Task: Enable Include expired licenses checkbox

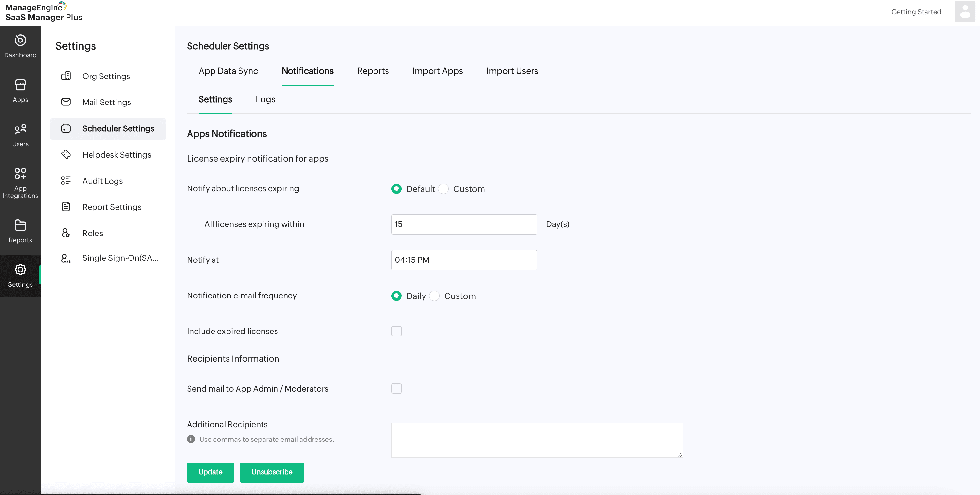Action: tap(397, 331)
